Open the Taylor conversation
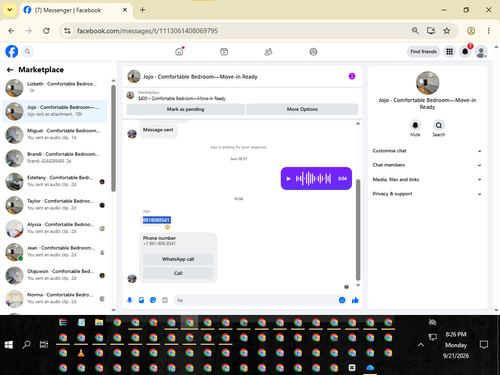Viewport: 500px width, 375px height. coord(55,205)
